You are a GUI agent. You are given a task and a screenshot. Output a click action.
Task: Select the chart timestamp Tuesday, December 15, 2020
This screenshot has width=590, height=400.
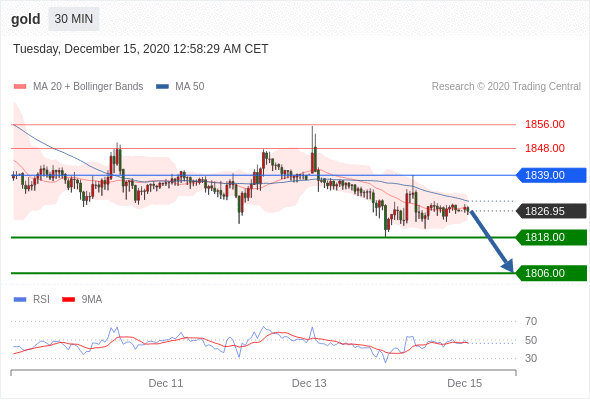(x=141, y=49)
